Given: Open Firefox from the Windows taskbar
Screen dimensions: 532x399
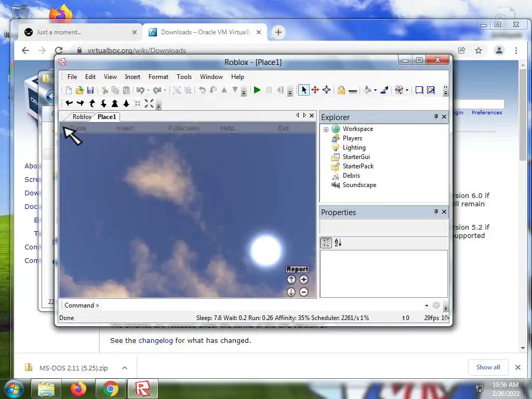Looking at the screenshot, I should [78, 389].
